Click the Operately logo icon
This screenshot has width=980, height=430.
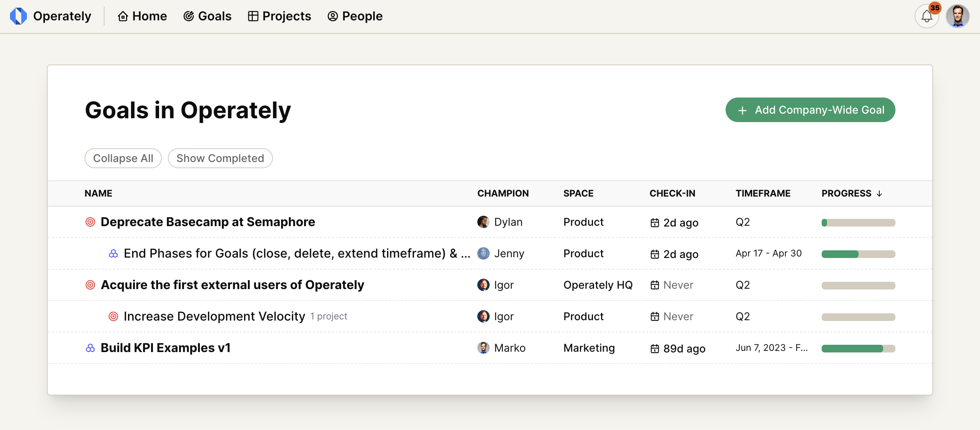18,16
